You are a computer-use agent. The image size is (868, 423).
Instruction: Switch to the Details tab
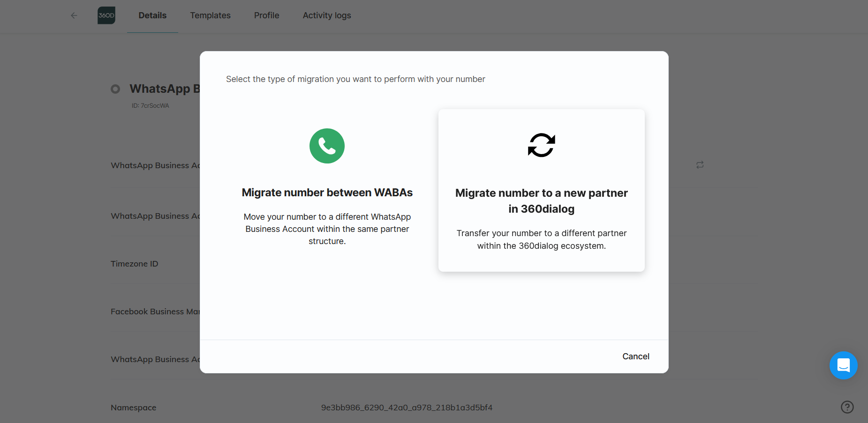pyautogui.click(x=152, y=15)
